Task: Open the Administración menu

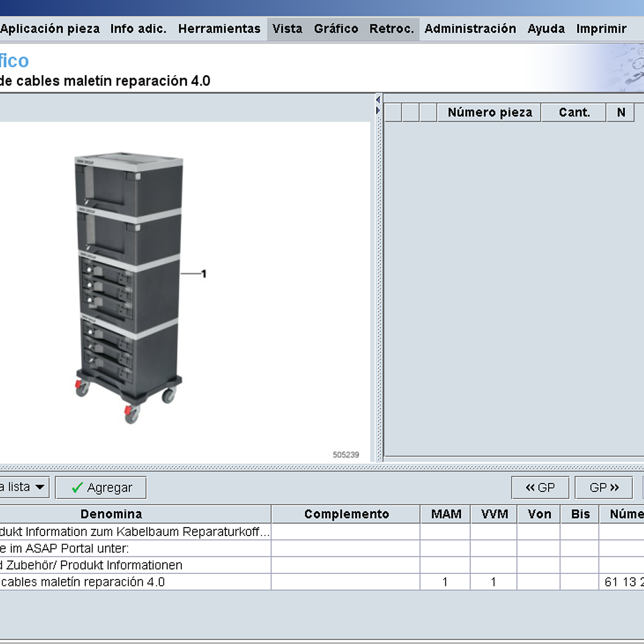Action: 470,29
